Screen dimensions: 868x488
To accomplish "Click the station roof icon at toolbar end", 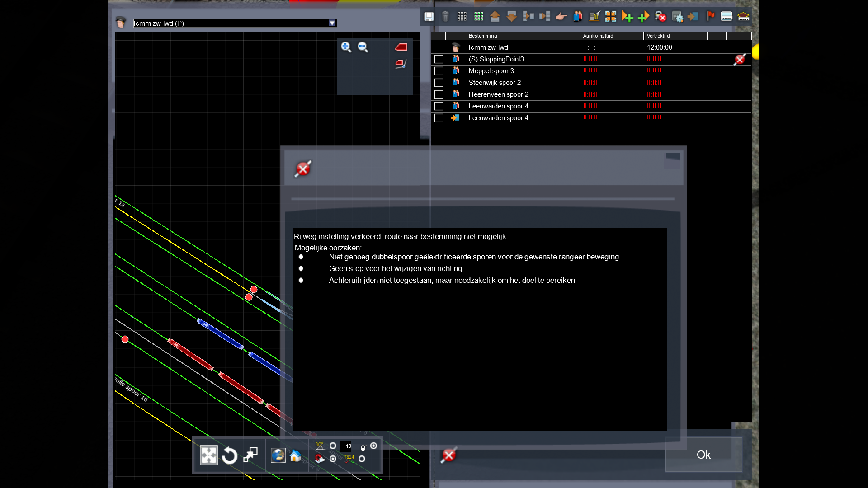I will [x=743, y=17].
